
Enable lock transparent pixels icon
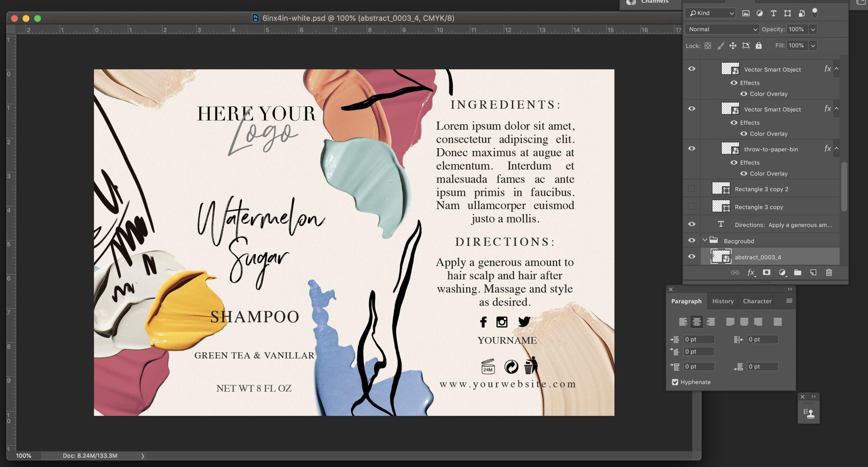(x=708, y=46)
